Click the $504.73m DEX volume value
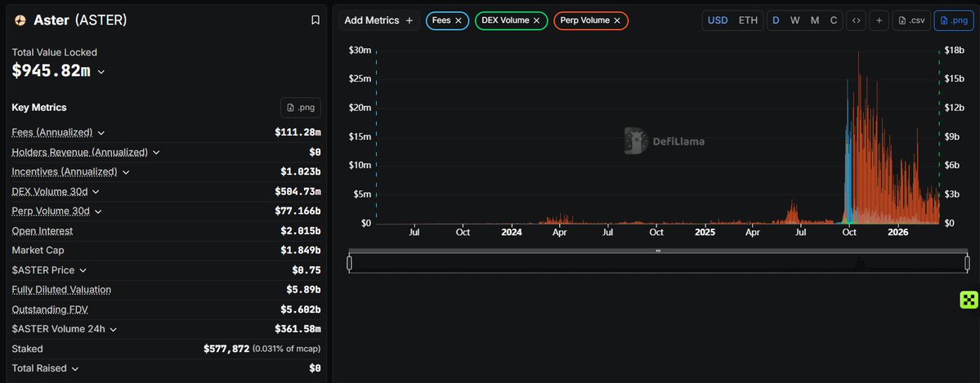 coord(298,192)
